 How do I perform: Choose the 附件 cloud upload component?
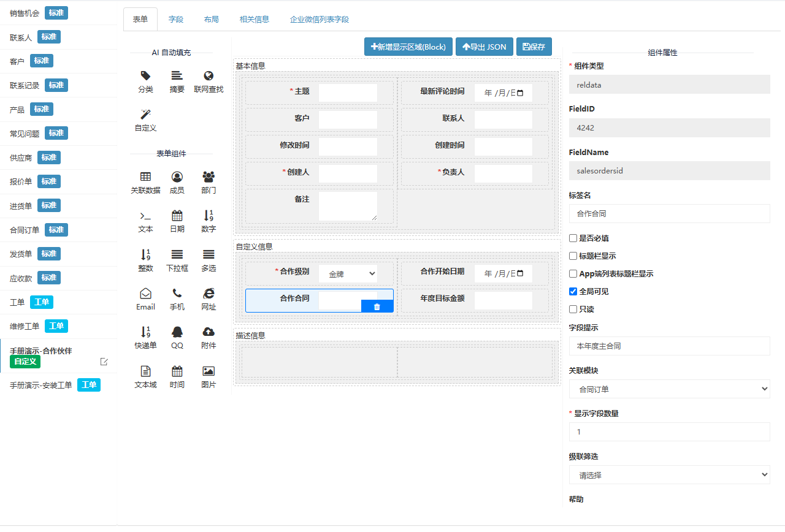209,332
